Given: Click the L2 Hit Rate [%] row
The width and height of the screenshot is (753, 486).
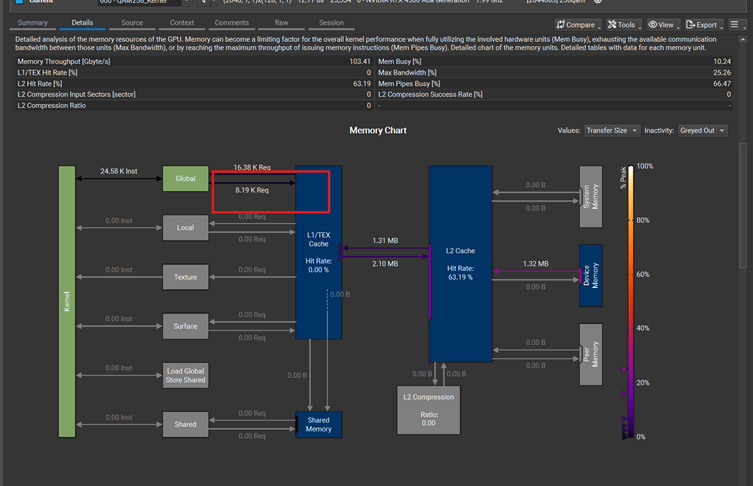Looking at the screenshot, I should click(194, 84).
